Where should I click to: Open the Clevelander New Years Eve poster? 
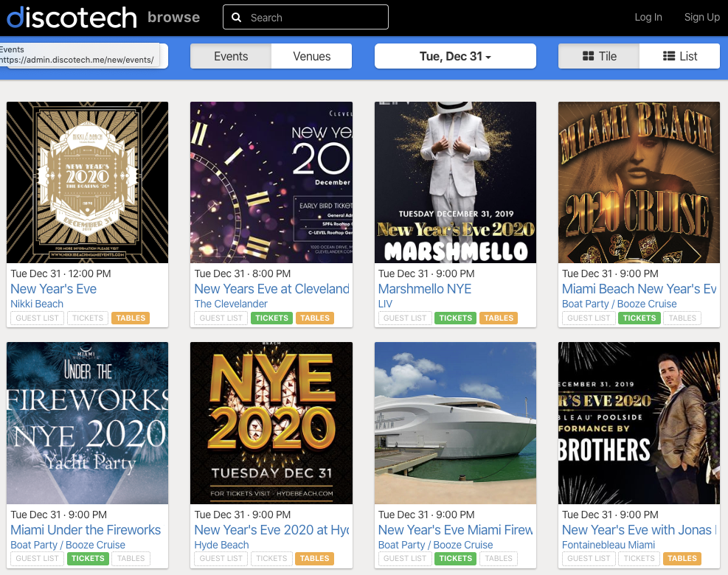271,182
